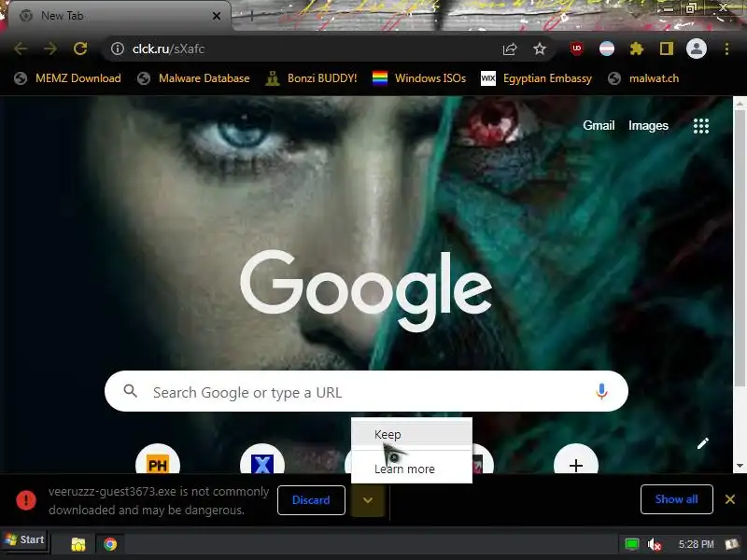The height and width of the screenshot is (560, 747).
Task: Click the scrollbar down arrow
Action: pos(740,466)
